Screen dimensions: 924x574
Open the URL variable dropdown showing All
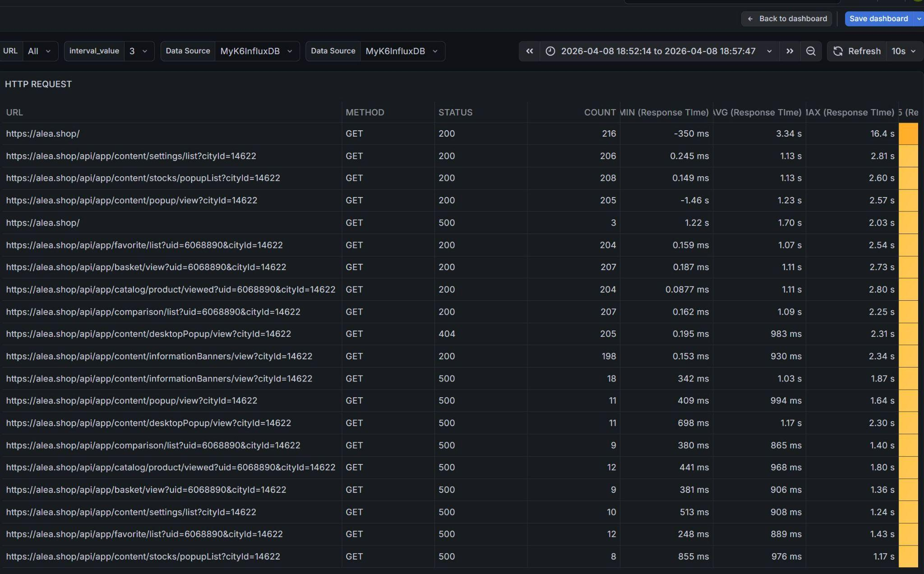pyautogui.click(x=39, y=51)
